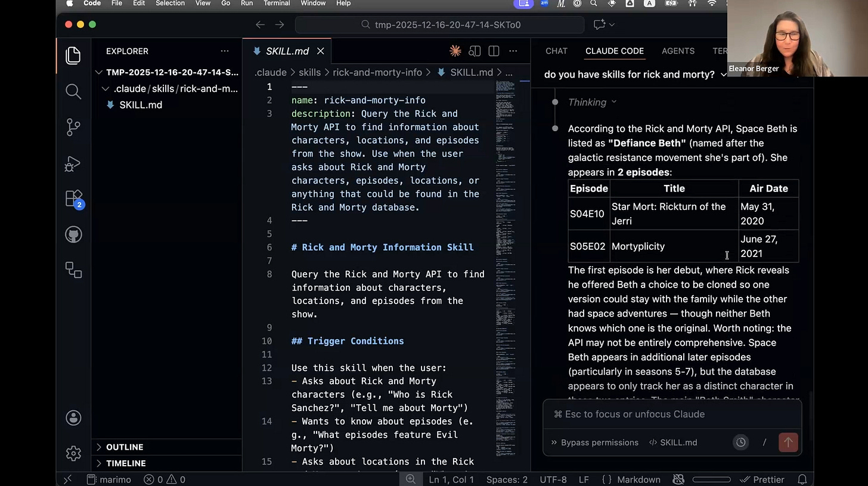Click the skills breadcrumb segment
Viewport: 868px width, 486px height.
[309, 72]
